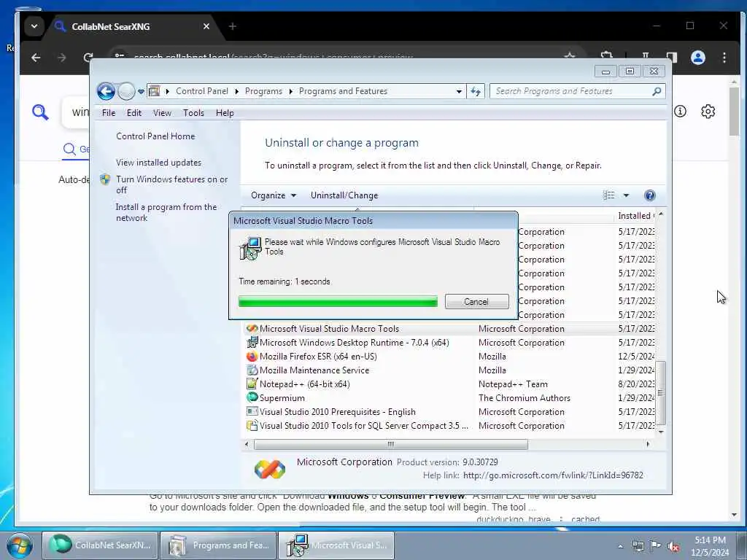747x560 pixels.
Task: Click the horizontal scrollbar's right arrow
Action: [648, 444]
